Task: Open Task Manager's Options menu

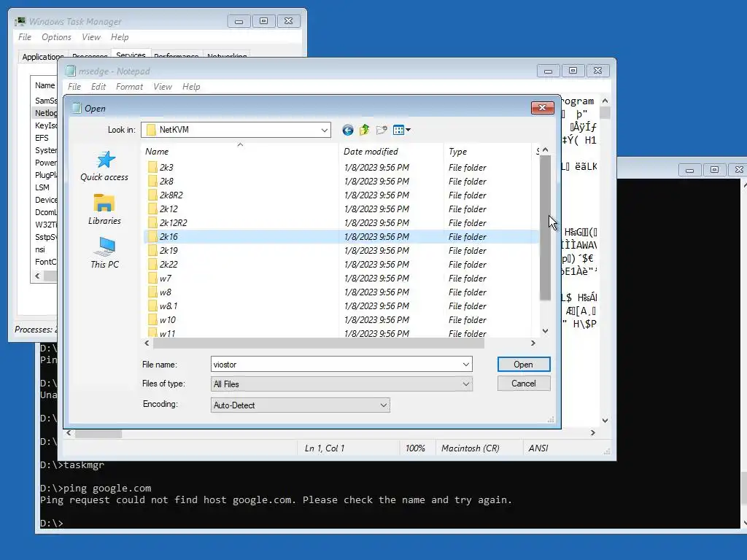Action: (x=56, y=37)
